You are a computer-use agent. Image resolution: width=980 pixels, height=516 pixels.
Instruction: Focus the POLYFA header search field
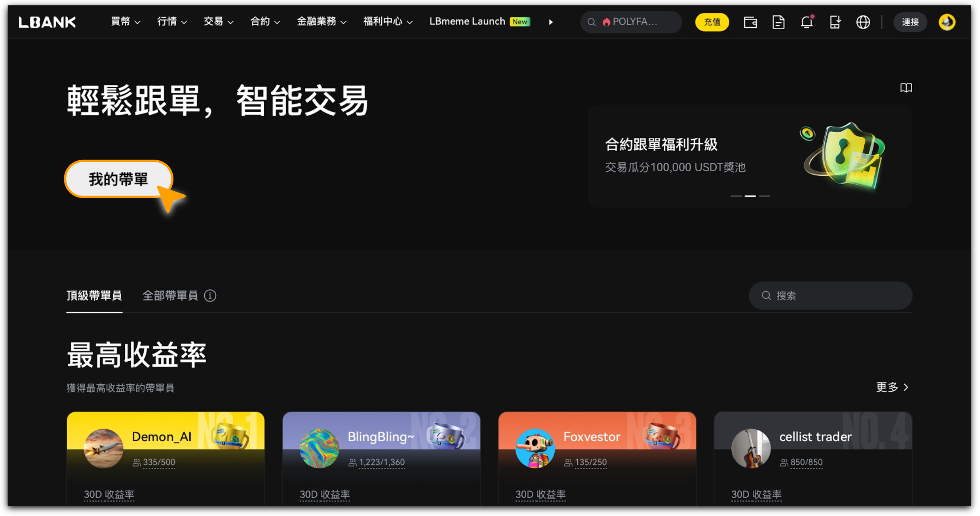click(x=631, y=22)
